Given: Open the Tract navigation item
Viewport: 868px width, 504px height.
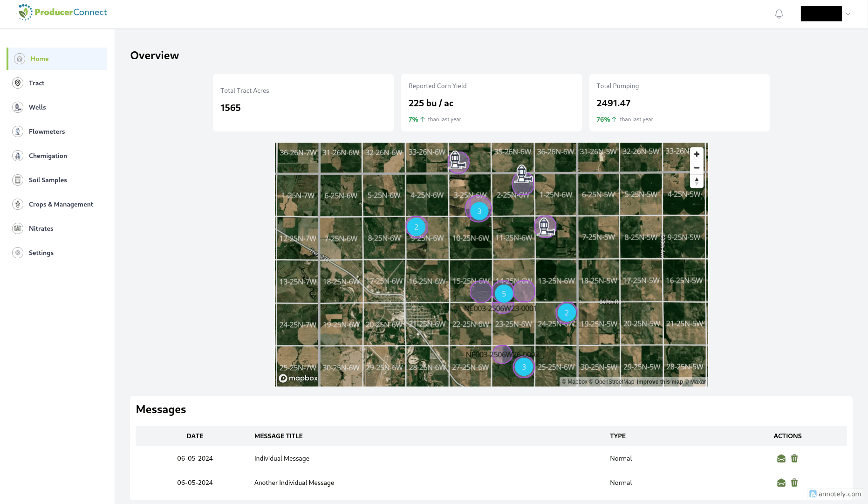Looking at the screenshot, I should pyautogui.click(x=35, y=83).
